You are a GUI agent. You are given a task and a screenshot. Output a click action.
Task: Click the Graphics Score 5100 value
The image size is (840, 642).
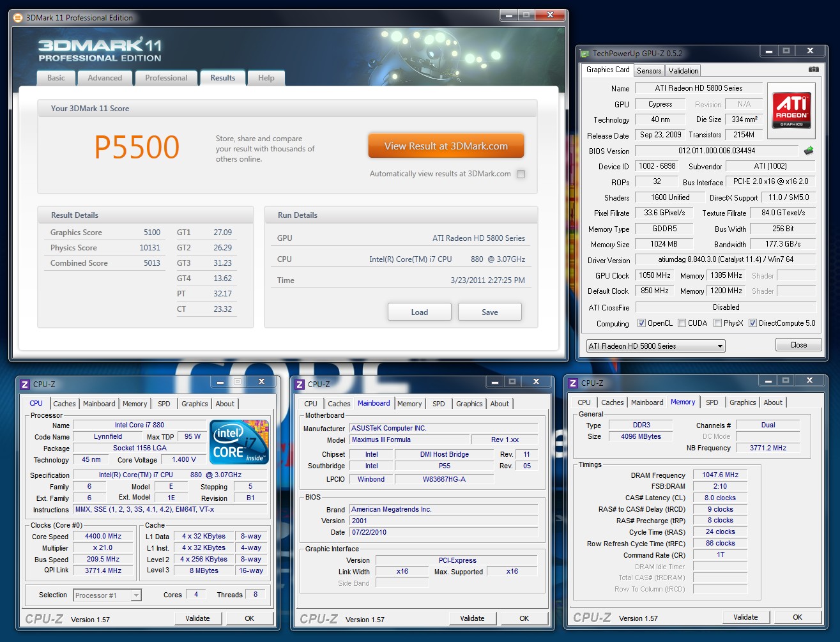click(152, 233)
